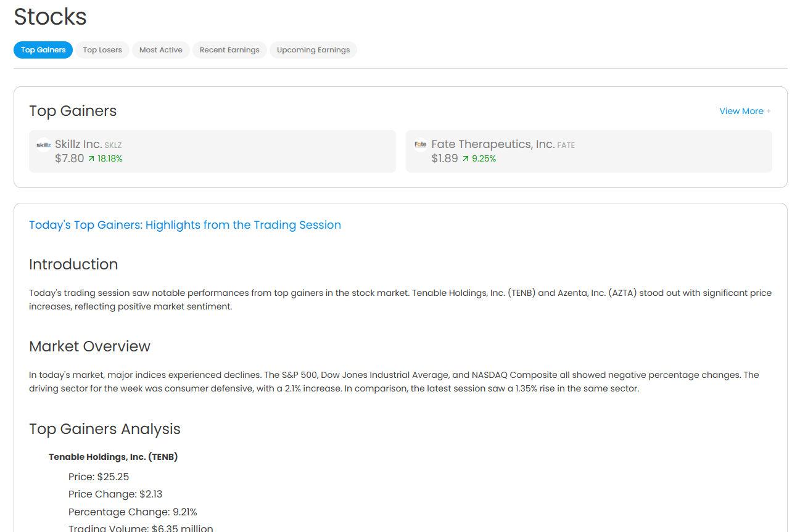Open the Most Active tab

(x=161, y=50)
